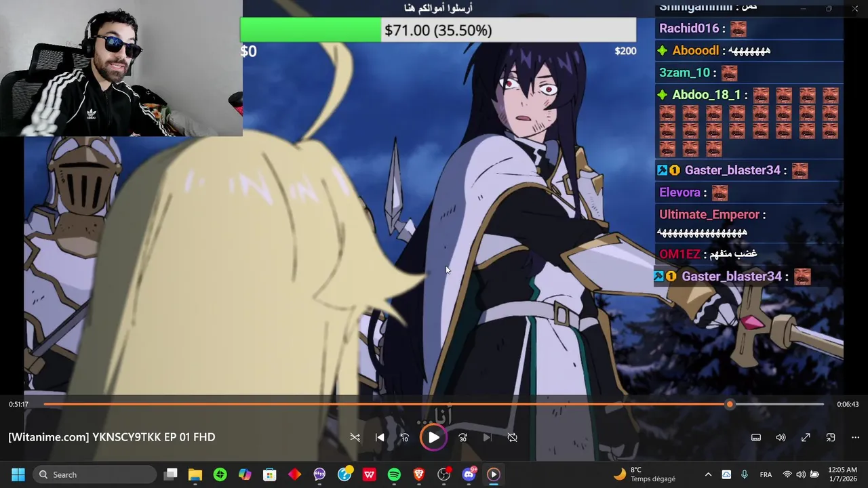Open the weather widget showing 8°C
This screenshot has width=868, height=488.
pyautogui.click(x=644, y=474)
